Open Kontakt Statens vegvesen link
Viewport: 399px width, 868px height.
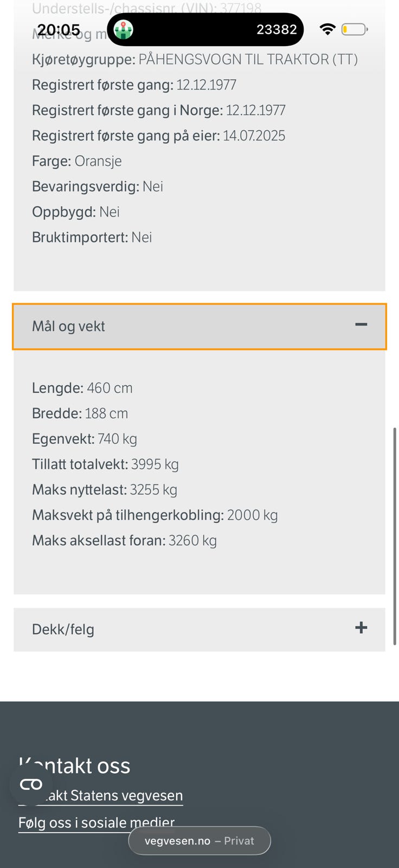(x=101, y=796)
